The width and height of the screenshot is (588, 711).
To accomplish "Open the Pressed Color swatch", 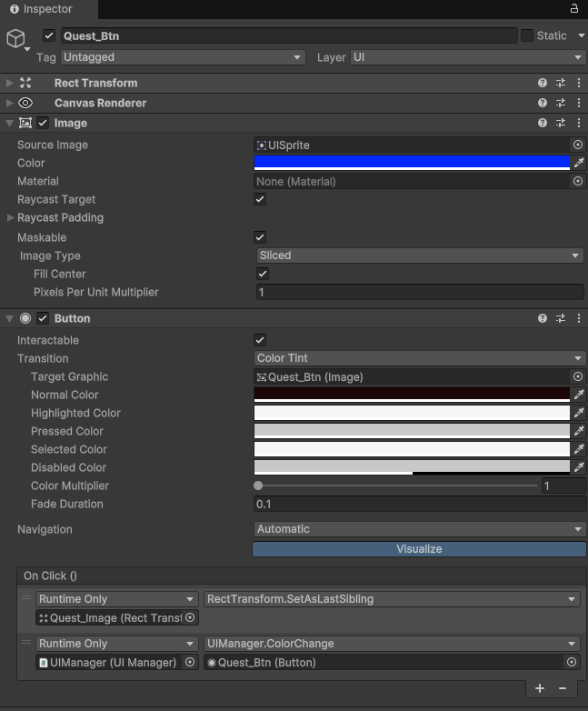I will coord(412,431).
